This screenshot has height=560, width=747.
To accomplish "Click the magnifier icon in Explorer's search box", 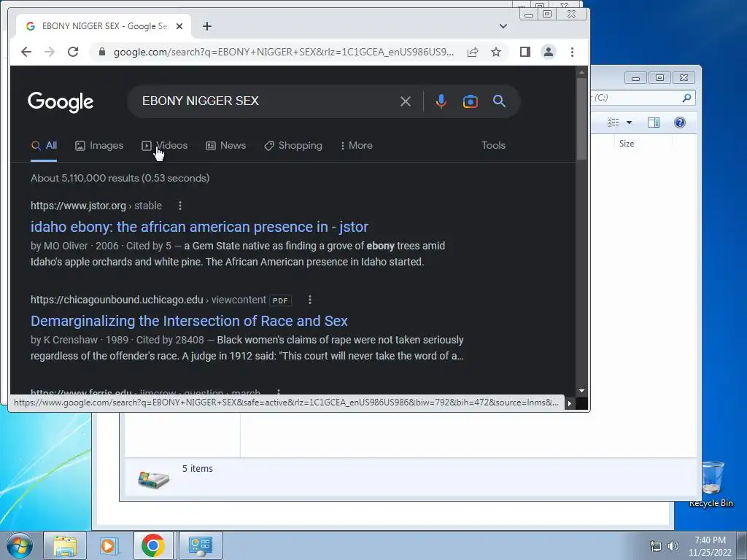I will click(x=686, y=98).
